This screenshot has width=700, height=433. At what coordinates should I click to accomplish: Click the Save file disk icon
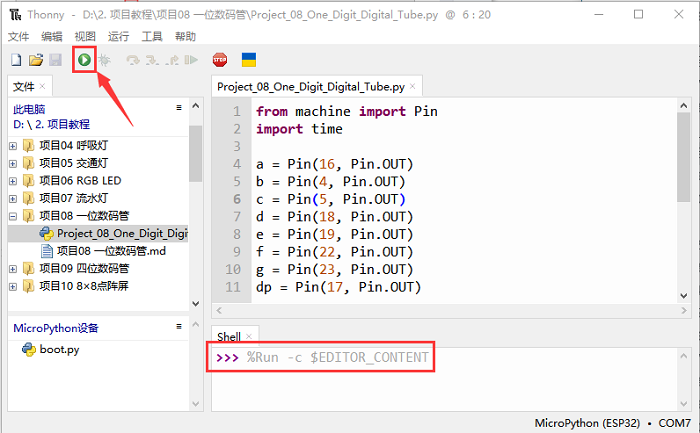coord(55,60)
